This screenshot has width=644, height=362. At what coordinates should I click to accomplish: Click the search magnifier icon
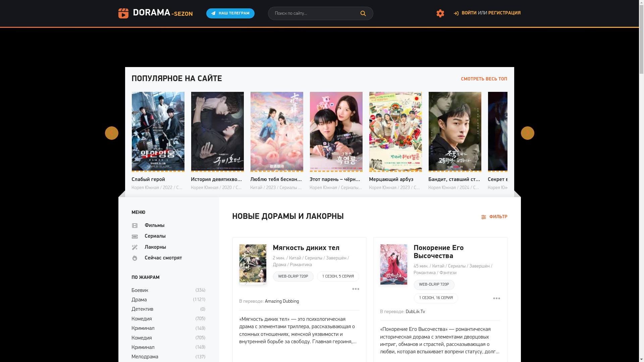coord(363,13)
